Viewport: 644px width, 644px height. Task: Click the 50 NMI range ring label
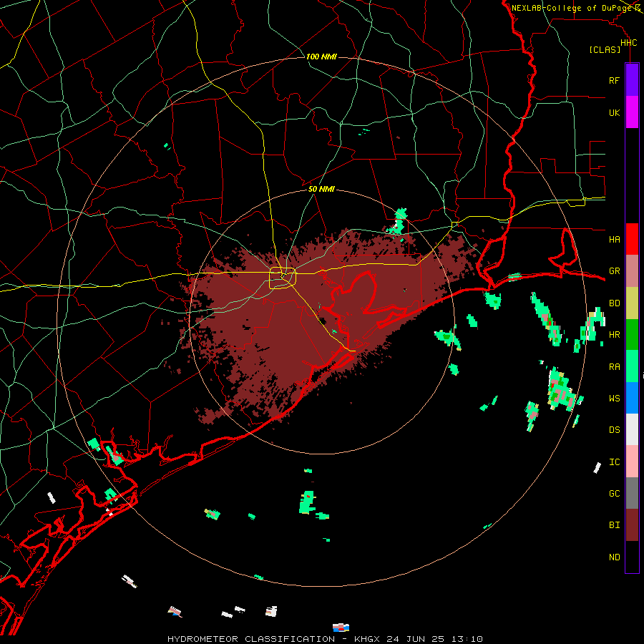pos(321,189)
